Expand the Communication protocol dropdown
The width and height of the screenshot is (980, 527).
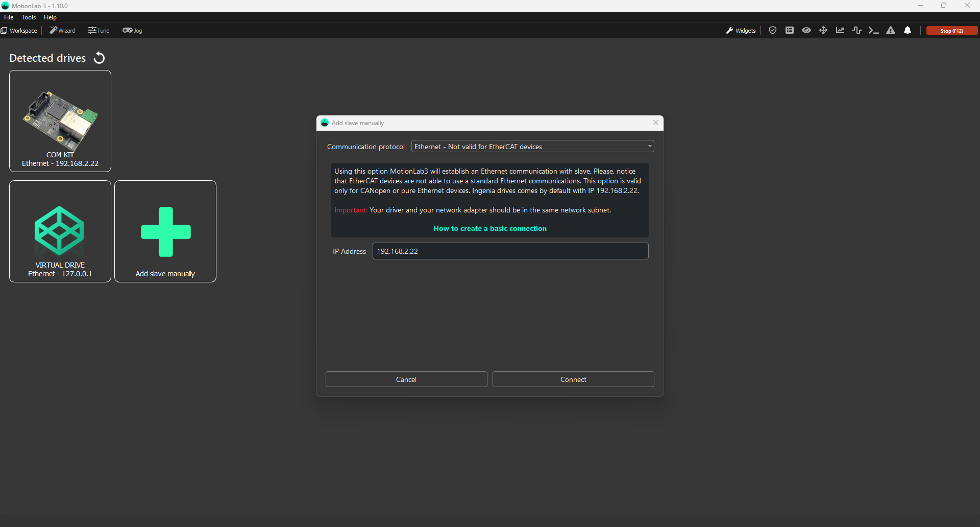tap(532, 147)
